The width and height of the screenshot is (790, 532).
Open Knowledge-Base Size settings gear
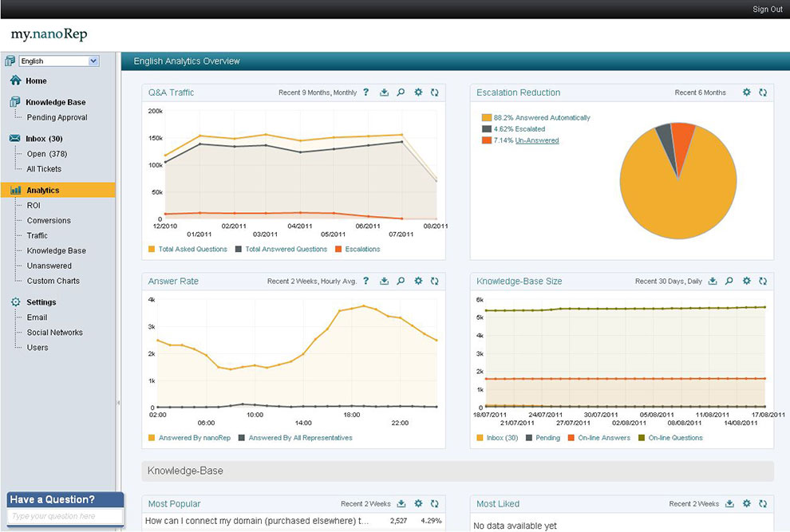click(747, 281)
